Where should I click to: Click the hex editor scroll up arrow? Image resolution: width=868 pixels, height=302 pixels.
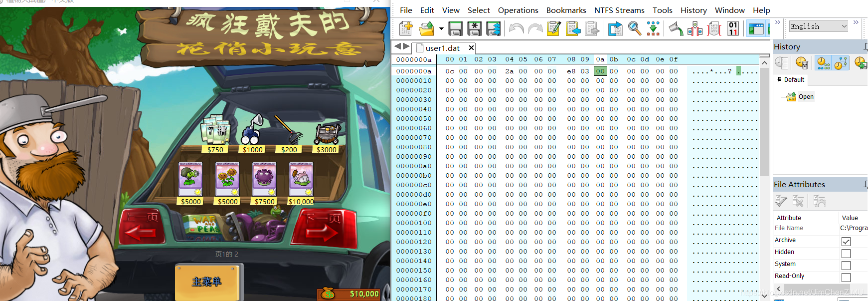click(764, 62)
